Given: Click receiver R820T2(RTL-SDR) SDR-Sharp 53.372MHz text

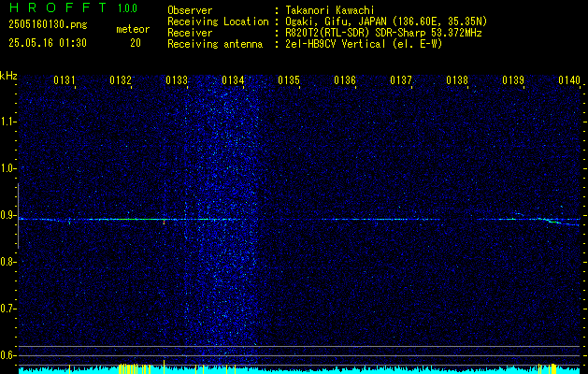Looking at the screenshot, I should 383,33.
